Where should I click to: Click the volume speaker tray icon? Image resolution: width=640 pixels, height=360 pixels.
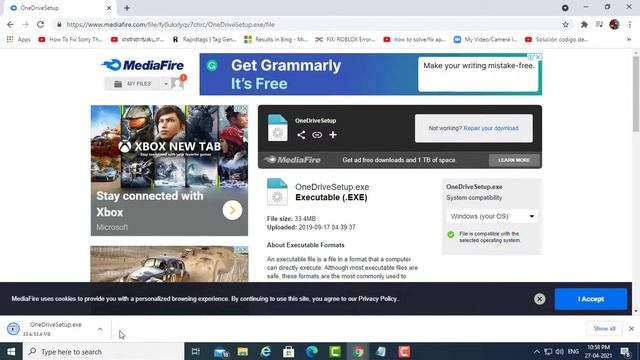[560, 351]
